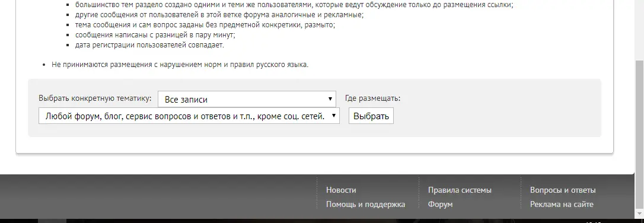Click the 'дата регистрации пользователей совпадает' bullet
This screenshot has height=223, width=644.
pyautogui.click(x=149, y=44)
